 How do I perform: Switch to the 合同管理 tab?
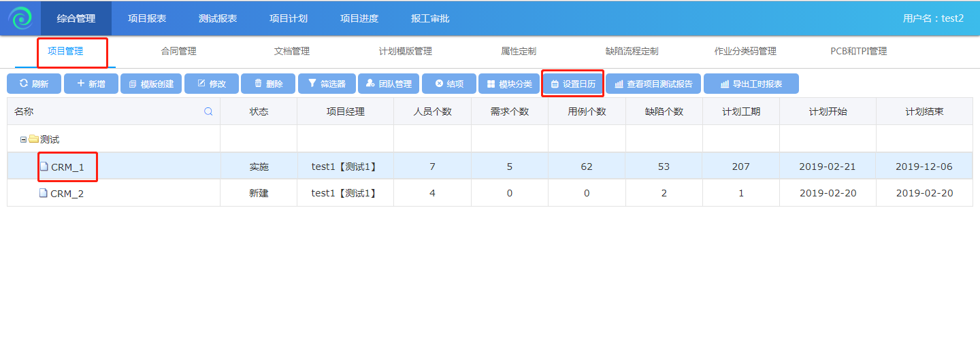point(178,51)
